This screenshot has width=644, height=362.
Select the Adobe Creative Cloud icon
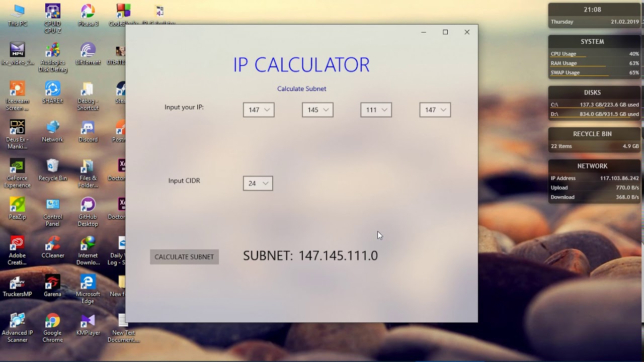coord(18,251)
